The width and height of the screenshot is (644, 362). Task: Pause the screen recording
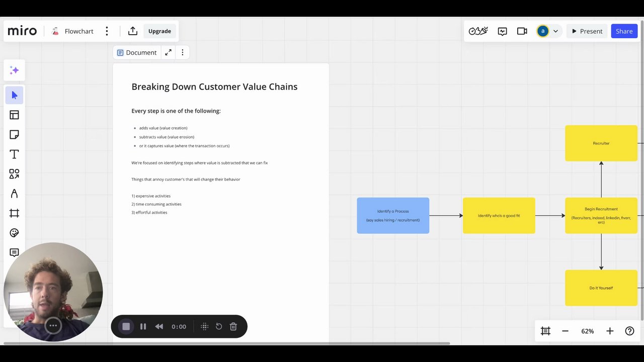[x=143, y=326]
